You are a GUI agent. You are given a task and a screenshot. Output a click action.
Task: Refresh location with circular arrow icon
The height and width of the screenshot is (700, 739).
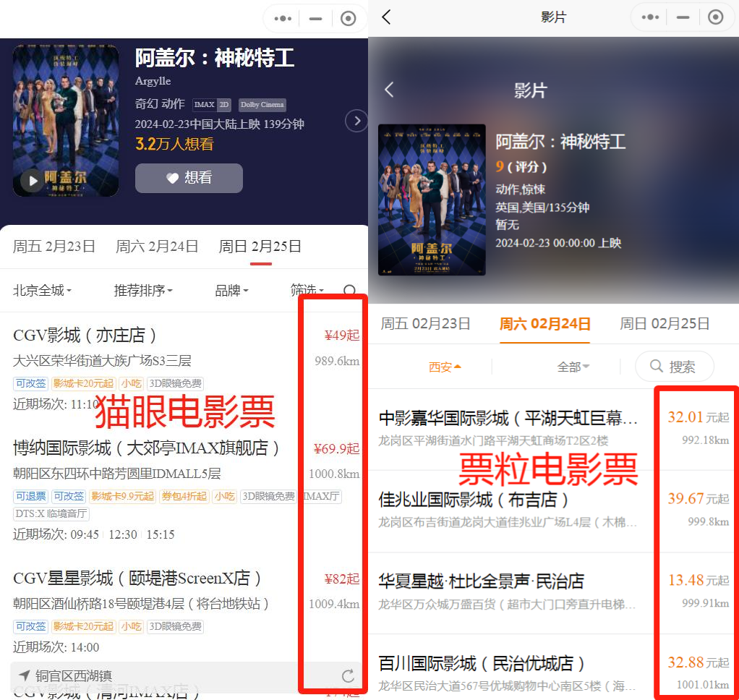[348, 676]
